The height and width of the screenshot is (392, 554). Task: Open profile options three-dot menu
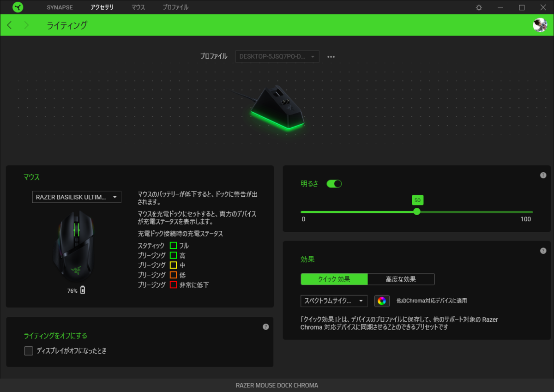pos(331,57)
